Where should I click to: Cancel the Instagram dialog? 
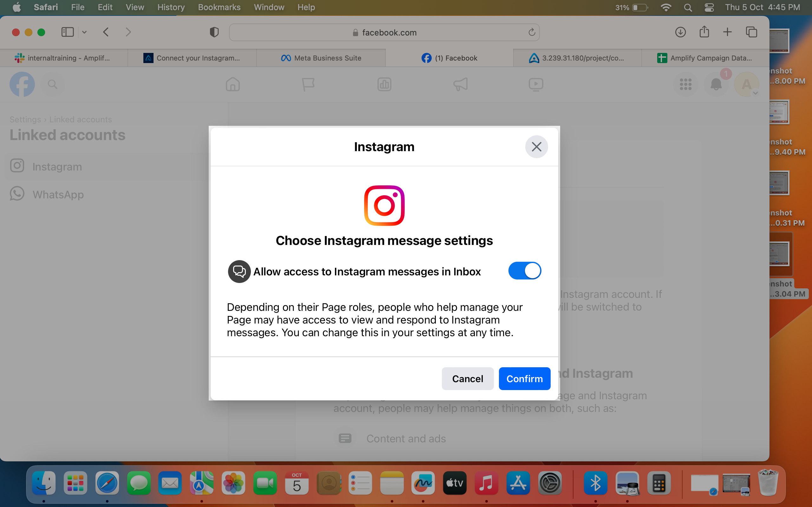click(x=468, y=379)
